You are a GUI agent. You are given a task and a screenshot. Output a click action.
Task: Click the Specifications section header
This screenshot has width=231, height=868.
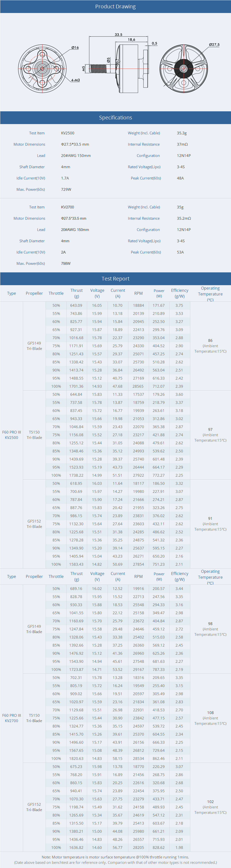(115, 118)
